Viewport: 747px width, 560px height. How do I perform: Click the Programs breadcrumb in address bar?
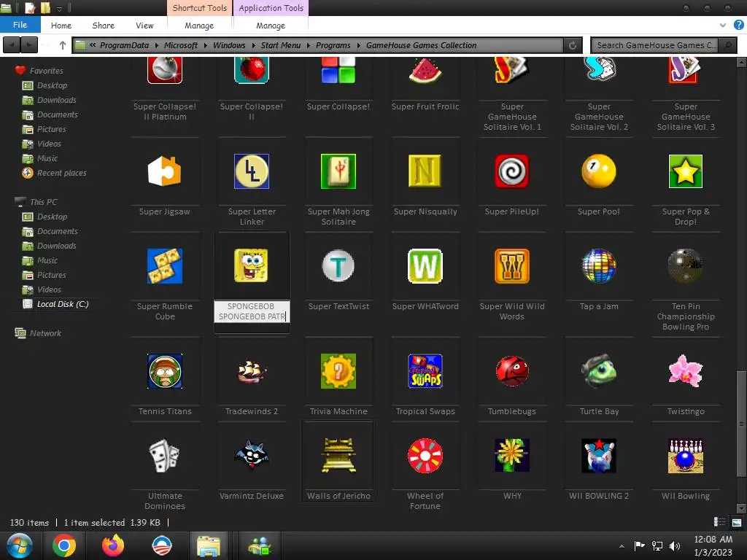[x=333, y=45]
